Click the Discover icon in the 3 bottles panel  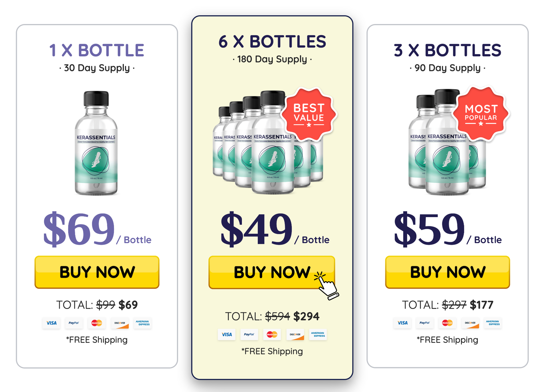point(470,323)
